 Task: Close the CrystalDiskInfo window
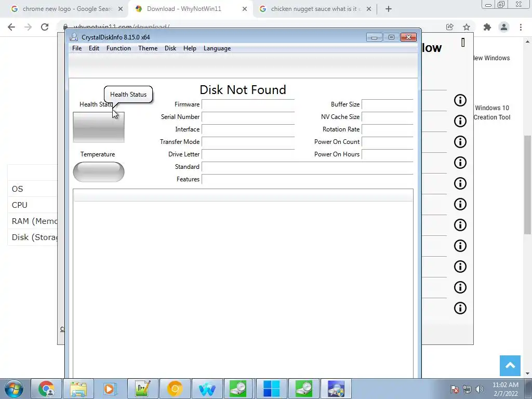408,37
